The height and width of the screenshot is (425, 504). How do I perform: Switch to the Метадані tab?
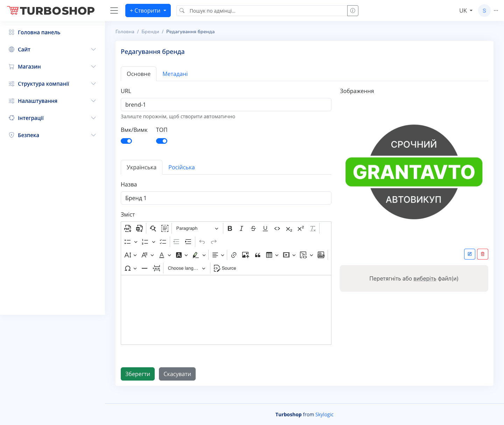175,74
